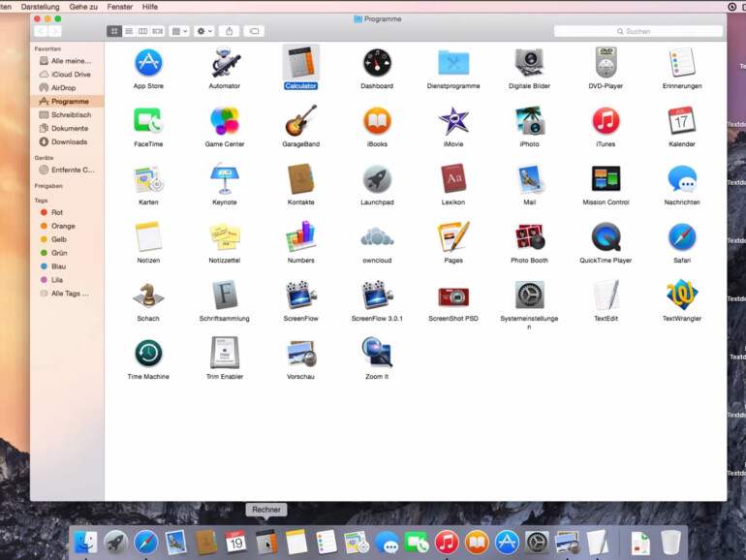
Task: Switch Finder to column view
Action: pos(142,31)
